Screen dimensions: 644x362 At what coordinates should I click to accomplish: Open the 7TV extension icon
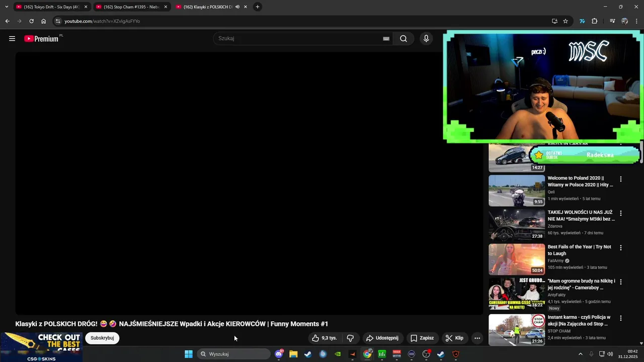[582, 21]
